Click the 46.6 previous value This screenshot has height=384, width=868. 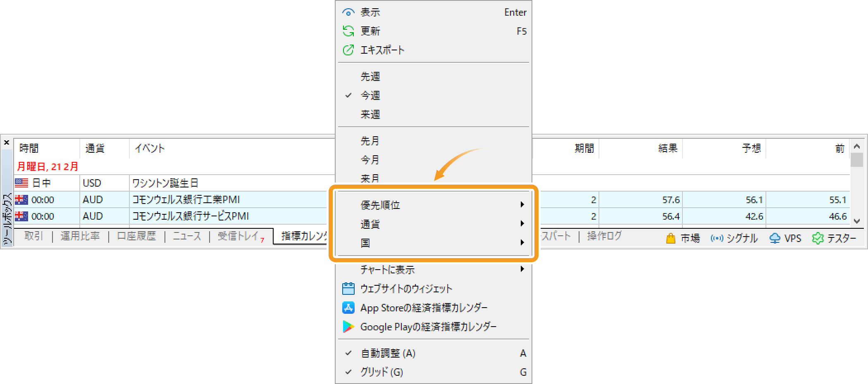coord(838,216)
